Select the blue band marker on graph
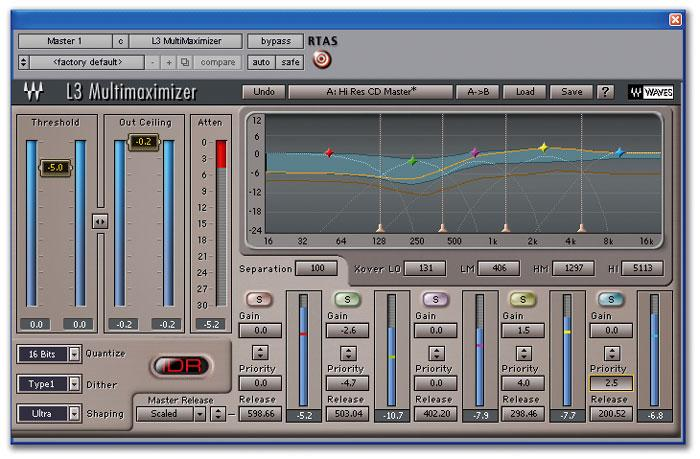 pos(619,152)
